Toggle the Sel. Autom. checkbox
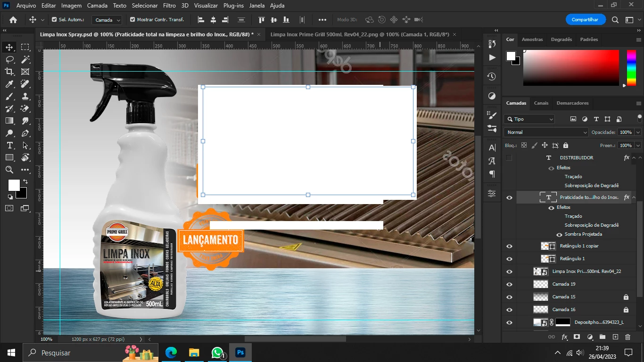This screenshot has width=644, height=362. tap(54, 20)
